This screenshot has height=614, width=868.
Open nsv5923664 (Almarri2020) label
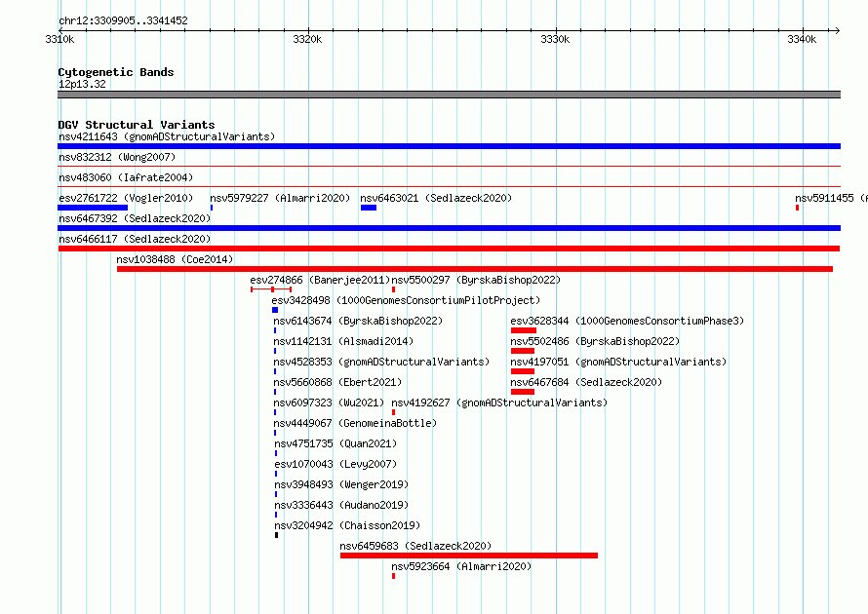point(461,566)
